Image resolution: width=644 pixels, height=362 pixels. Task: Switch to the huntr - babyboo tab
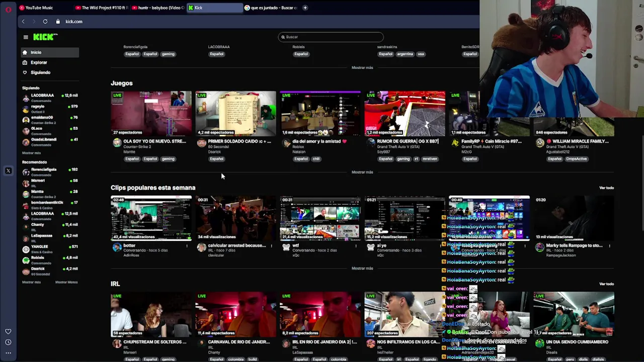tap(157, 8)
